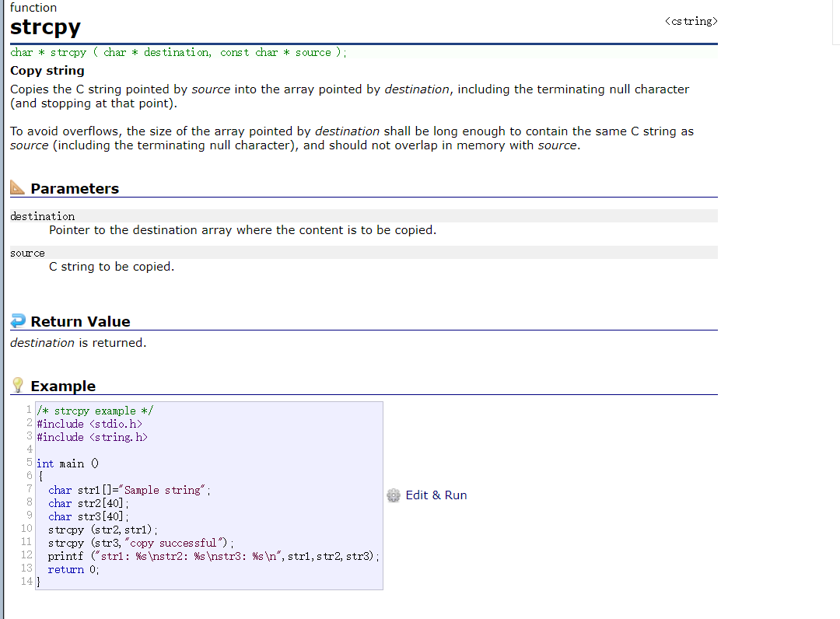Click the 'function' label above the title
Screen dimensions: 840x619
33,8
